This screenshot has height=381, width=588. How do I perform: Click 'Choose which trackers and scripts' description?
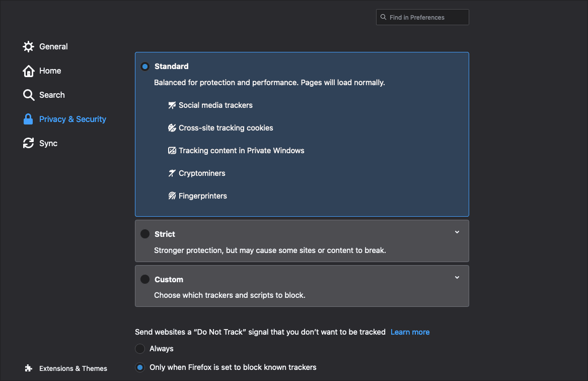click(230, 295)
